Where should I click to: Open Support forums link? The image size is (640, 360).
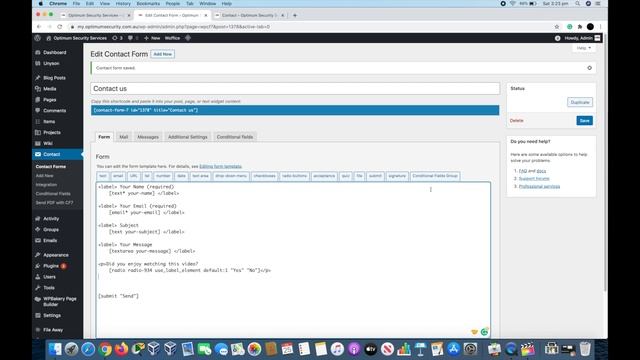[x=534, y=179]
